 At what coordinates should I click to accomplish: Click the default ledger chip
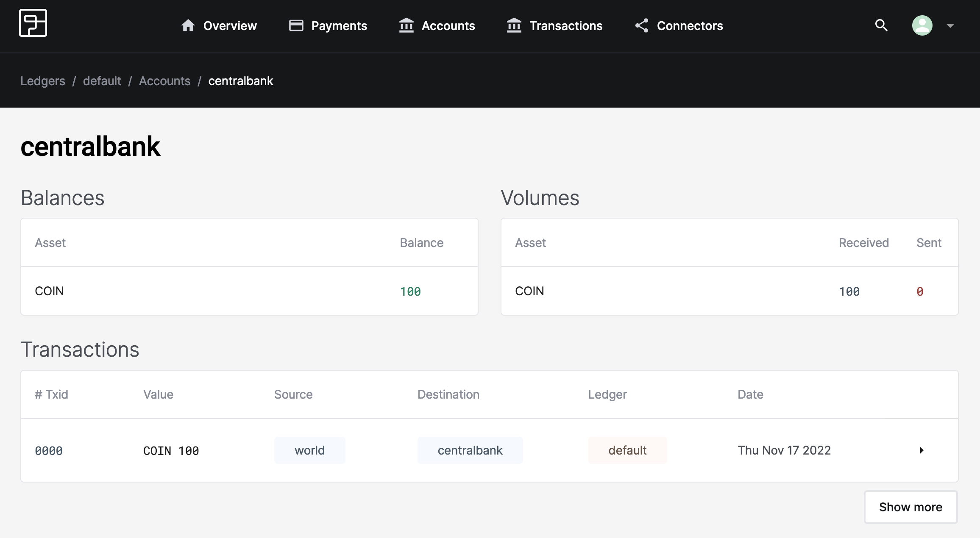pyautogui.click(x=627, y=450)
